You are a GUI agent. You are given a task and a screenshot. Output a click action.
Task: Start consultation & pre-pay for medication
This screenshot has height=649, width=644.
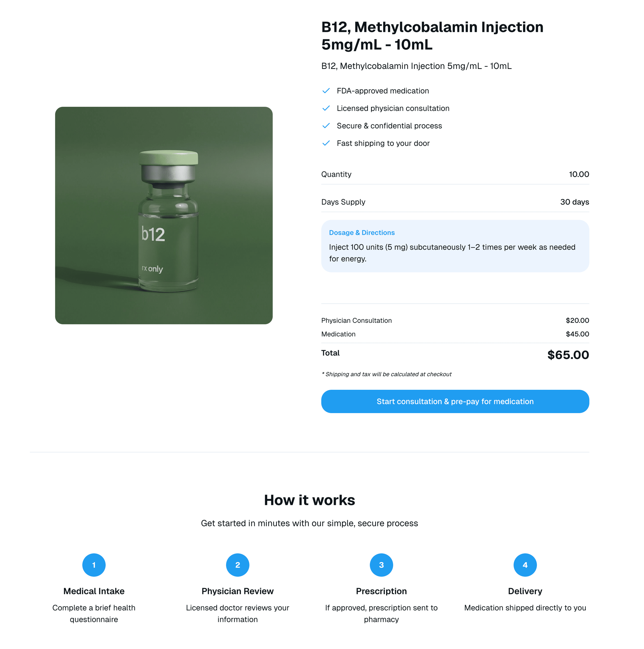[455, 401]
